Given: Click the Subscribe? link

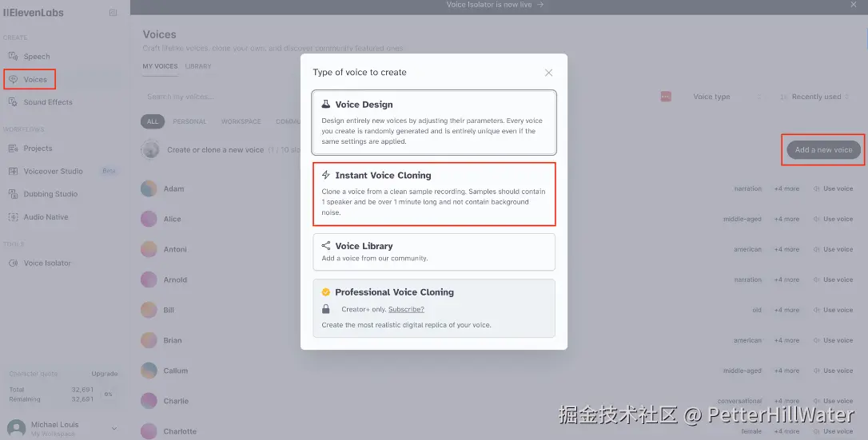Looking at the screenshot, I should [406, 310].
